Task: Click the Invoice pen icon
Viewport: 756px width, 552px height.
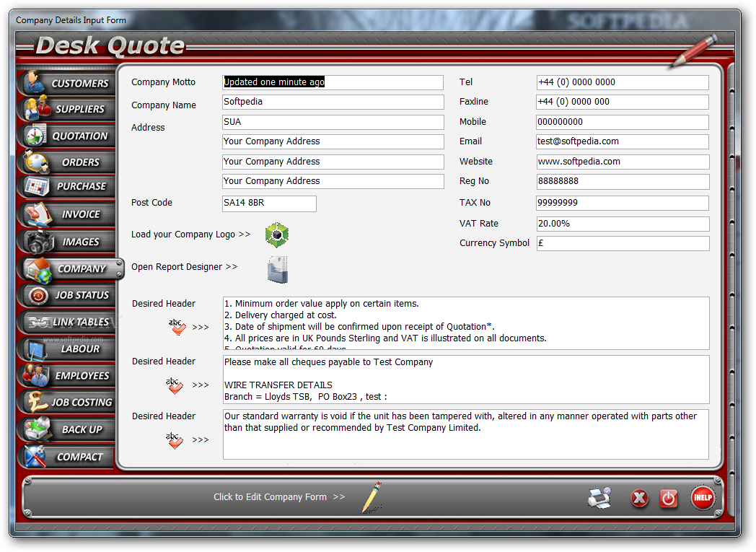Action: [x=38, y=214]
